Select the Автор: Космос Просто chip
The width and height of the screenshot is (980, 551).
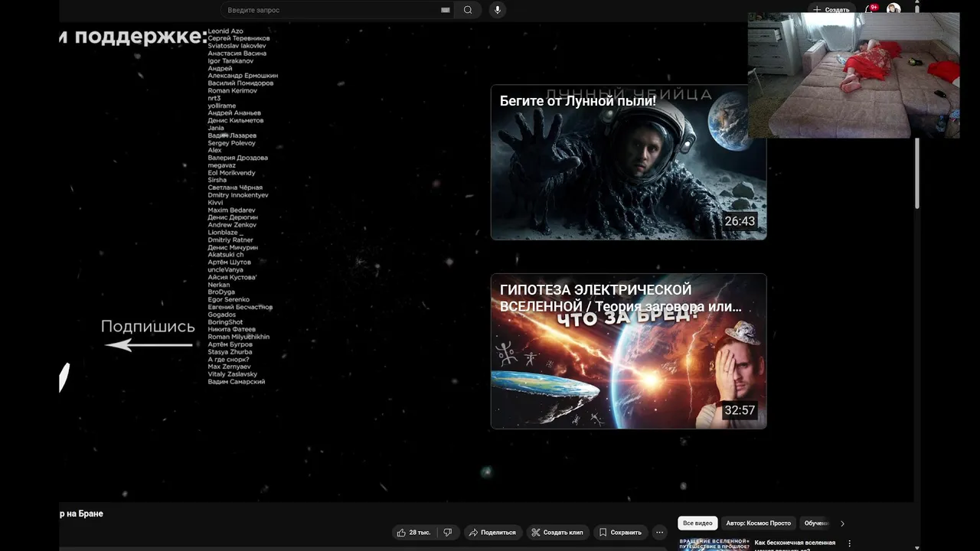(x=758, y=523)
